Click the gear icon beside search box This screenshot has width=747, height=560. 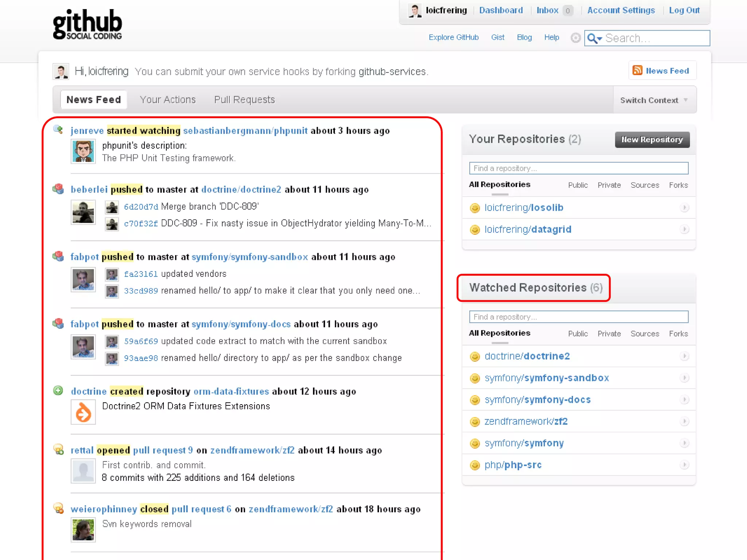point(575,38)
